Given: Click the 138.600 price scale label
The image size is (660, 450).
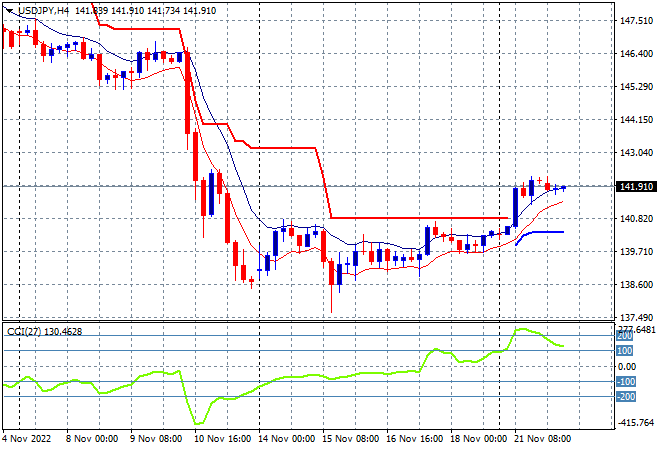Looking at the screenshot, I should (x=636, y=285).
